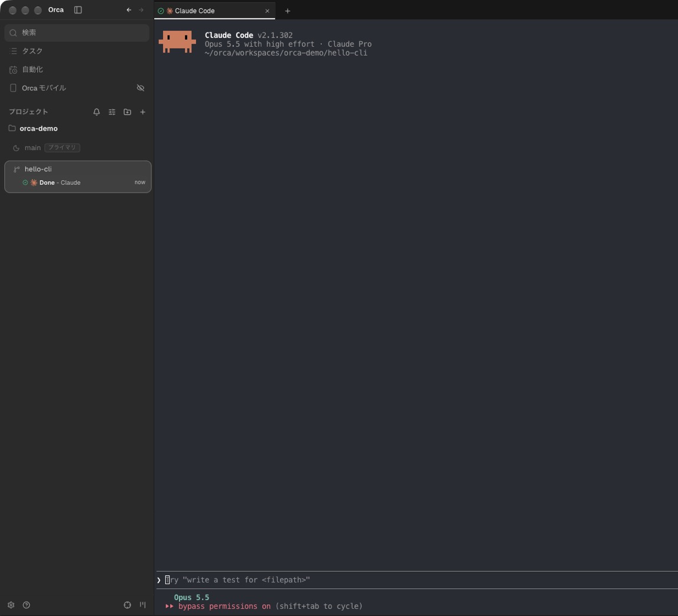Screen dimensions: 678x616
Task: Focus the Claude Code prompt input
Action: tap(418, 580)
